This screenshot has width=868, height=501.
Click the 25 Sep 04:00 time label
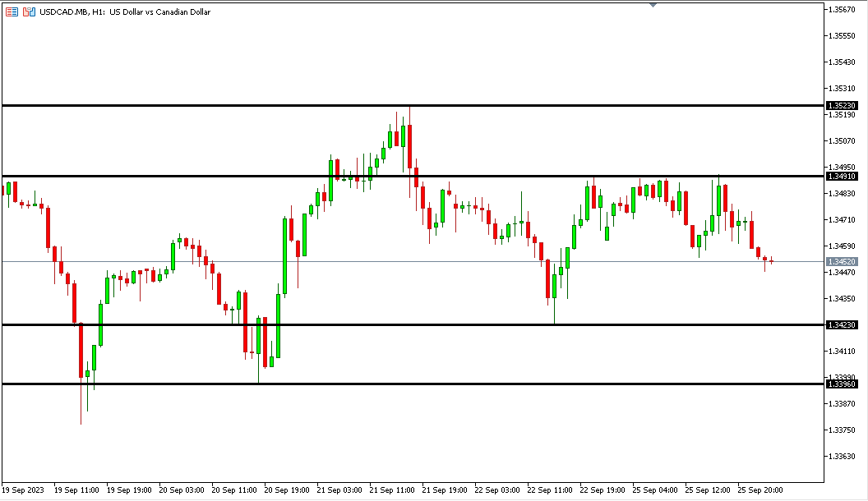coord(655,490)
